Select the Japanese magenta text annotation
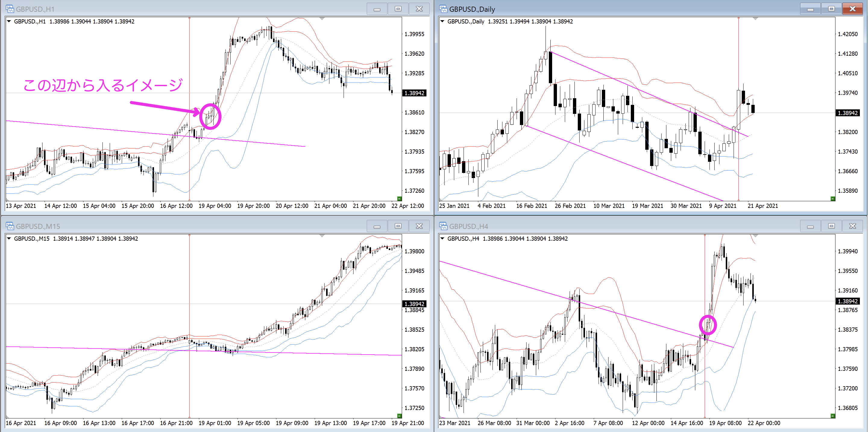Viewport: 868px width, 432px height. point(103,85)
